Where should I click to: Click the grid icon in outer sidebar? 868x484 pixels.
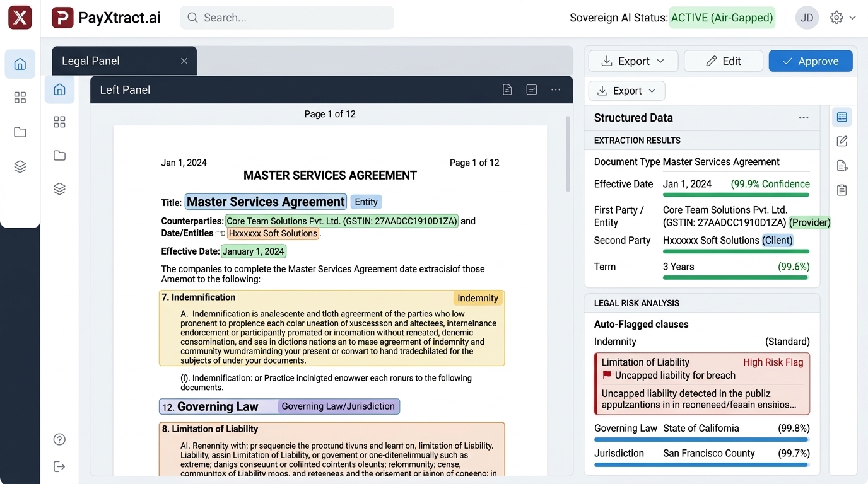pos(20,97)
